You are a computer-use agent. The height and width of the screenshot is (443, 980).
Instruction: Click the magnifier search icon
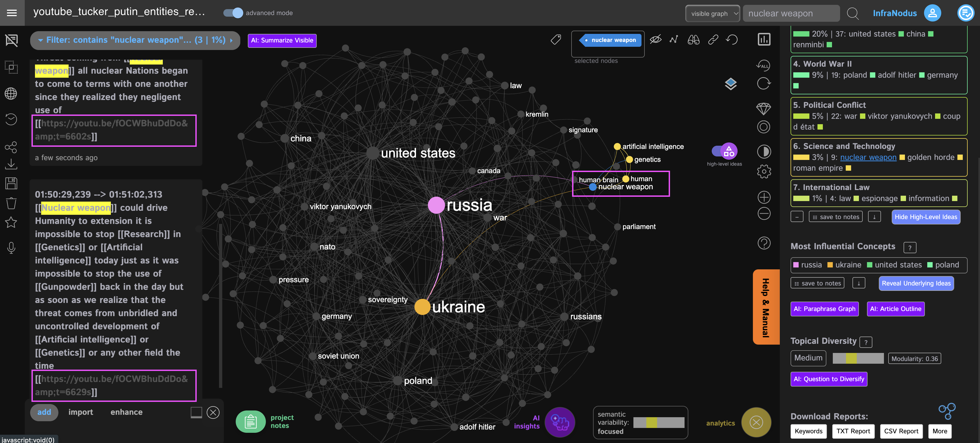tap(852, 13)
